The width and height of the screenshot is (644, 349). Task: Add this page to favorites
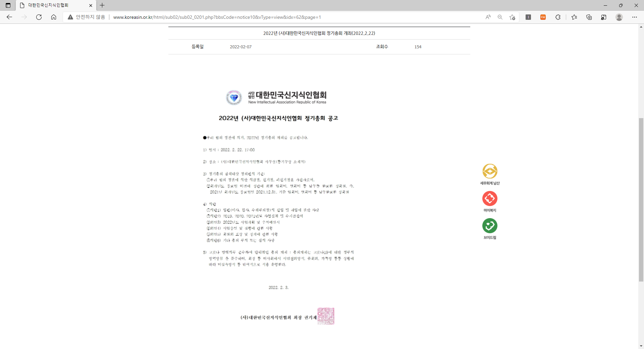[512, 17]
